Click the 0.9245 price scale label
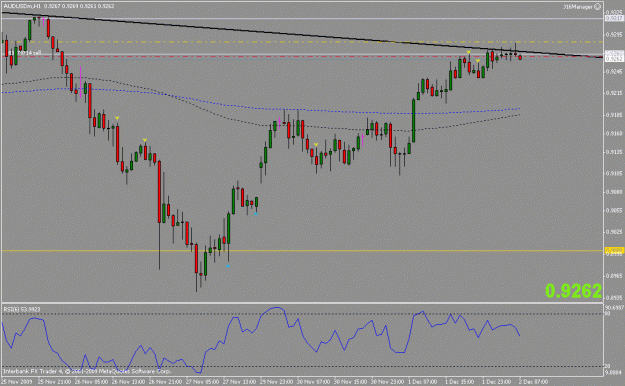Screen dimensions: 625x386 [x=614, y=72]
